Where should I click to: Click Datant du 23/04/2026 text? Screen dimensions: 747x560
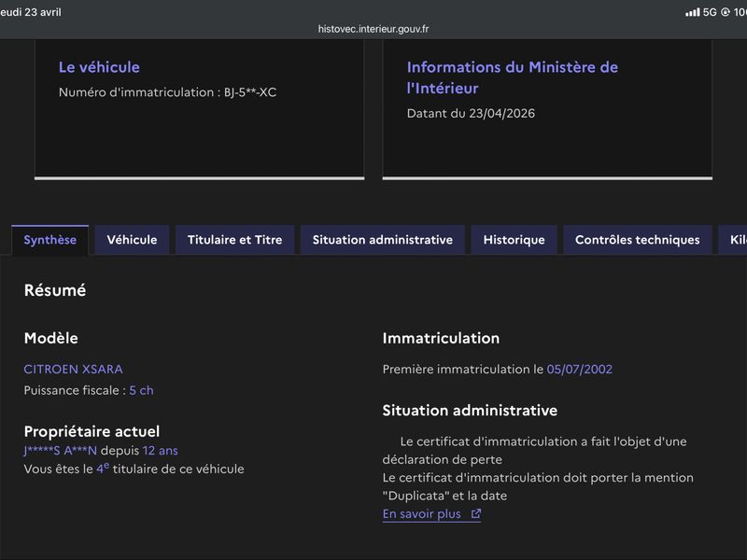point(471,113)
